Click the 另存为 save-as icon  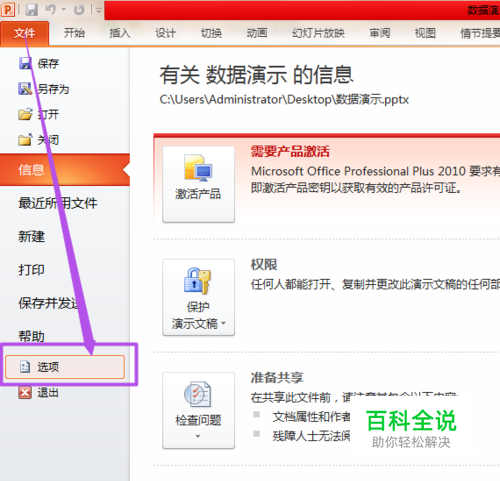tap(25, 89)
